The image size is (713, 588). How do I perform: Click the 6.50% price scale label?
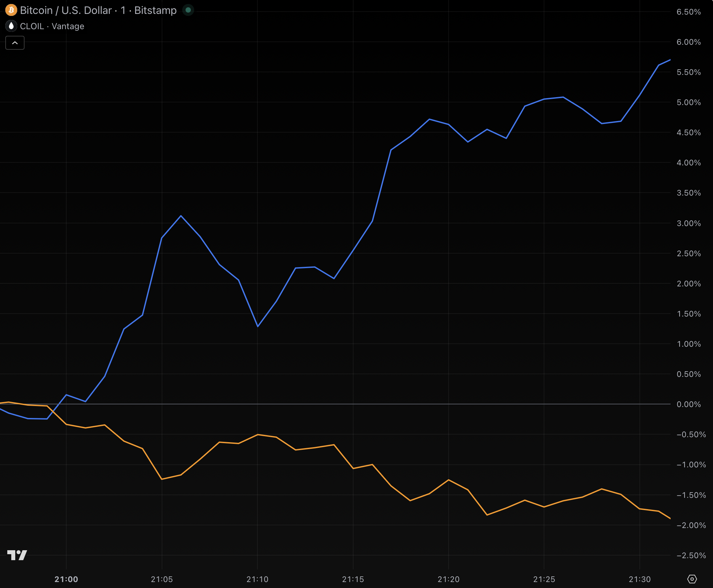tap(688, 12)
